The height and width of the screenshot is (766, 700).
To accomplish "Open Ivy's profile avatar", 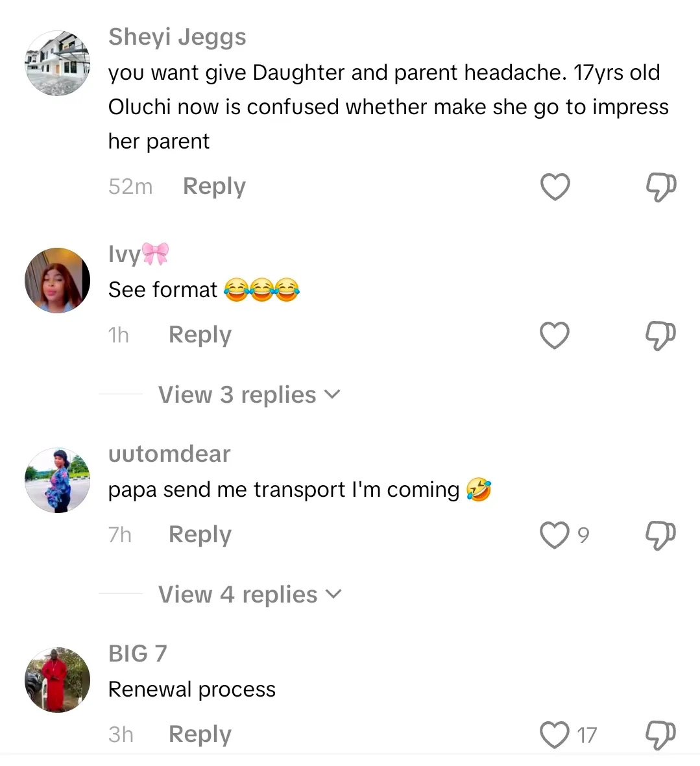I will click(x=58, y=280).
